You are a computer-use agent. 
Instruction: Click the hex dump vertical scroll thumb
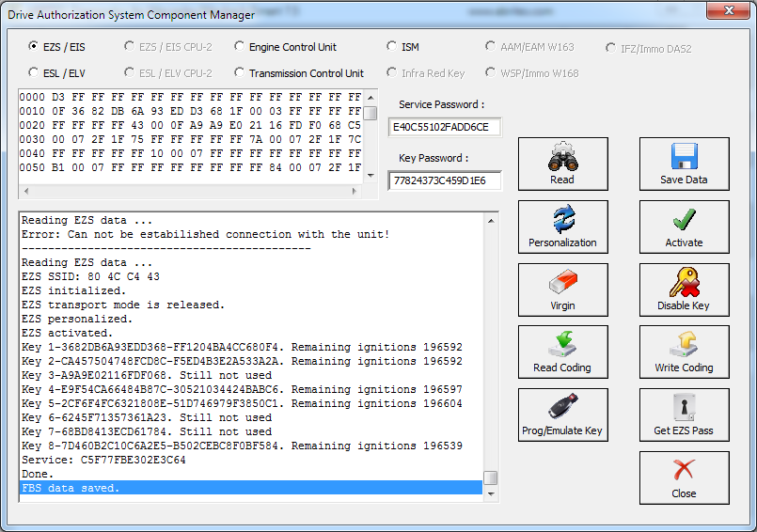point(371,113)
